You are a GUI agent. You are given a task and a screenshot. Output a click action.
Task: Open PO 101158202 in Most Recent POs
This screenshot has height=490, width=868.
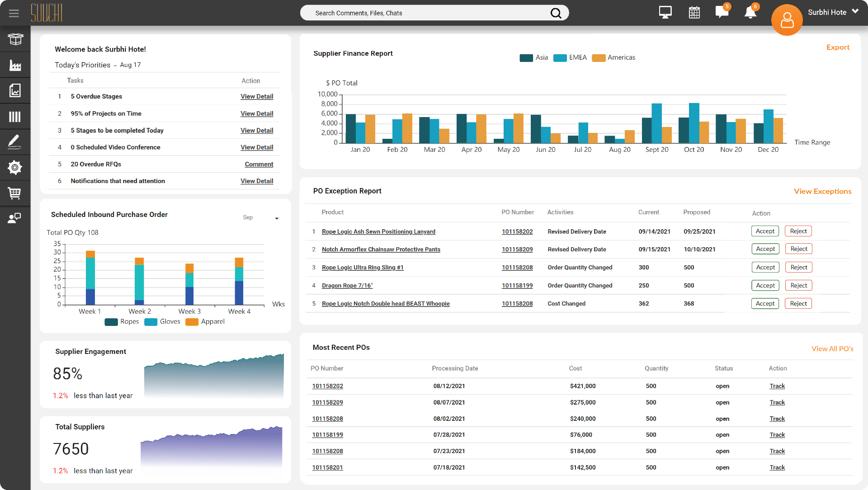pyautogui.click(x=328, y=386)
